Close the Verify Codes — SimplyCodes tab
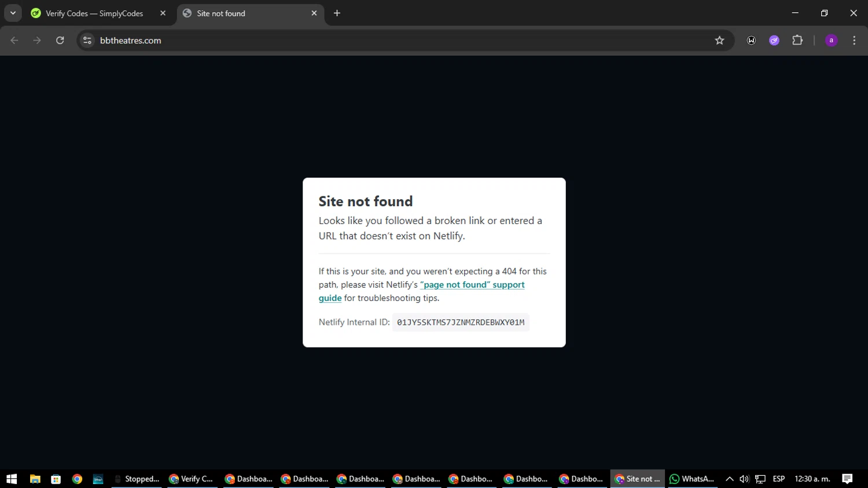 163,13
